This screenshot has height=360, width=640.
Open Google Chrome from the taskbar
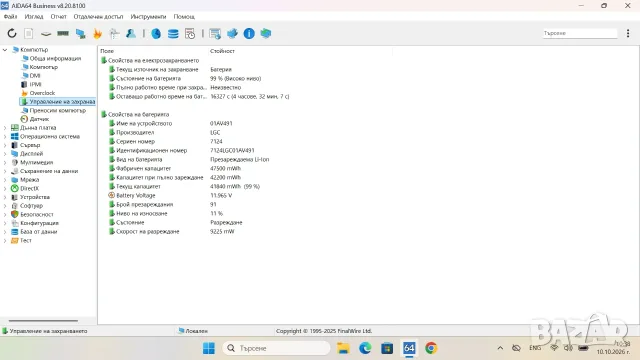(x=431, y=348)
